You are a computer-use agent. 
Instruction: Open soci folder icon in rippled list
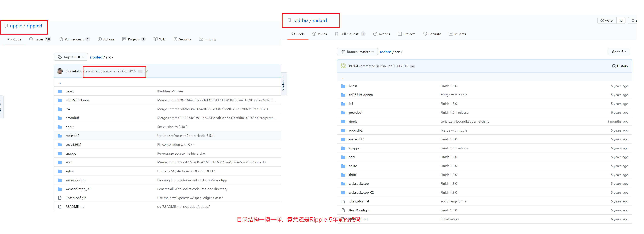click(x=60, y=162)
